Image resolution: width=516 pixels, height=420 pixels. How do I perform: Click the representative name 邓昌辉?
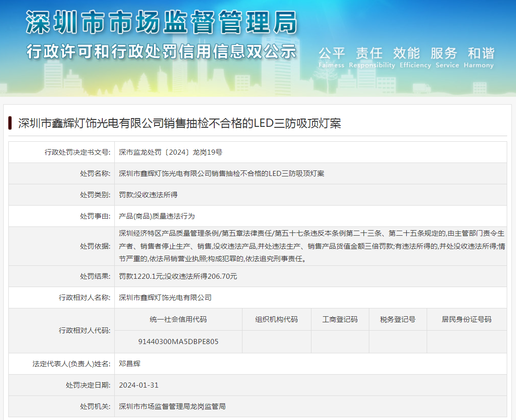click(130, 364)
